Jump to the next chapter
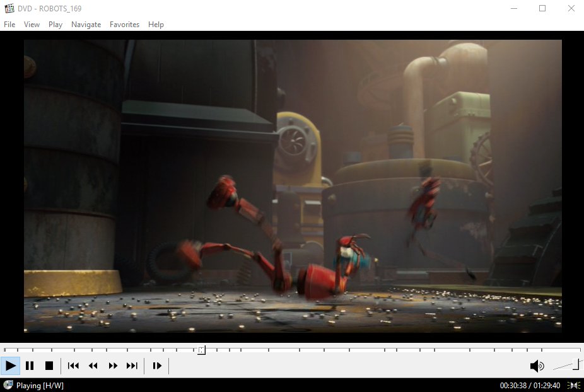This screenshot has width=584, height=392. point(132,366)
